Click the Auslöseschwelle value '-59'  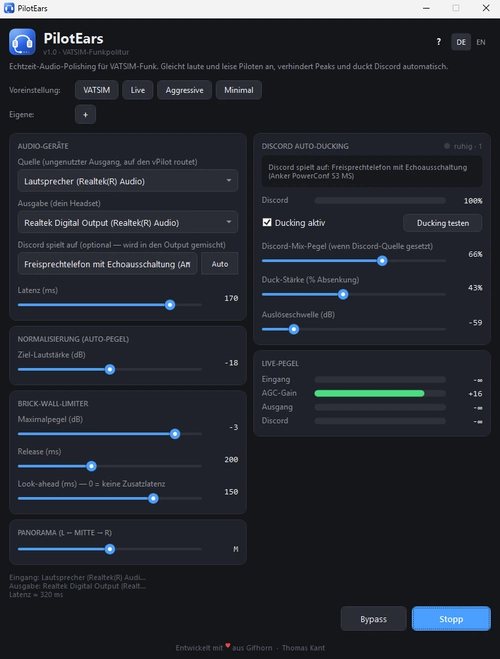click(x=475, y=323)
